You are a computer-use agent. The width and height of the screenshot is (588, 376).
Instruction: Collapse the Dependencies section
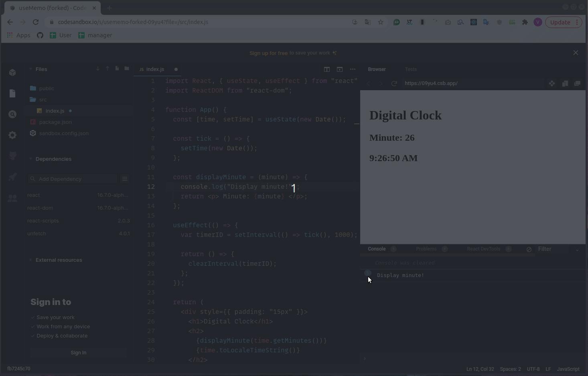(x=30, y=159)
